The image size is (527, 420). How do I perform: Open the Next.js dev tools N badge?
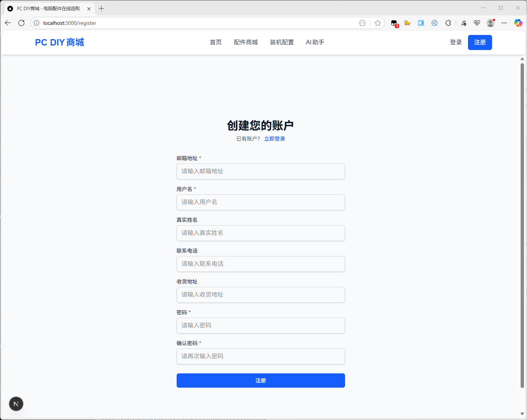coord(16,404)
